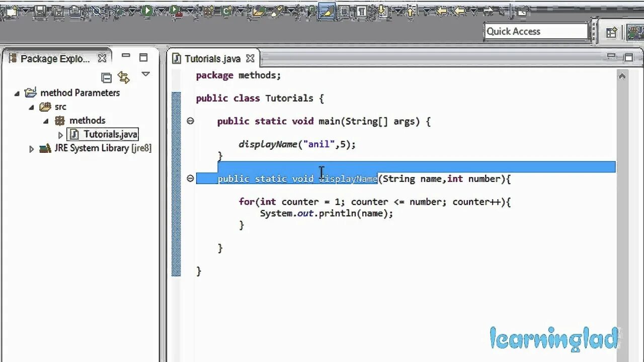Expand the Tutorials.java tree node
Screen dimensions: 644x362
point(60,135)
